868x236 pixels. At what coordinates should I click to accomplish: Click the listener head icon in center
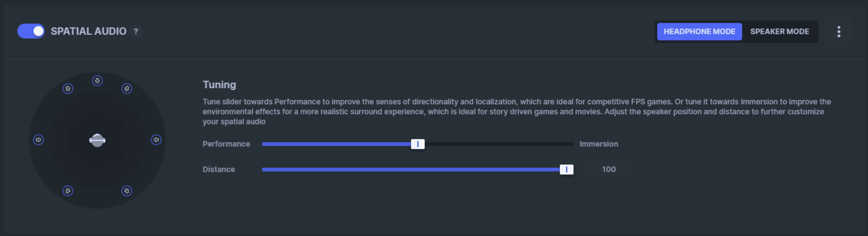pos(97,140)
